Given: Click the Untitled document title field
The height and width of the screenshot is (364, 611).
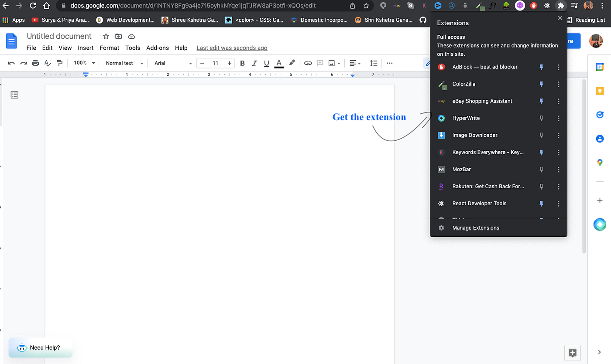Looking at the screenshot, I should (x=59, y=36).
